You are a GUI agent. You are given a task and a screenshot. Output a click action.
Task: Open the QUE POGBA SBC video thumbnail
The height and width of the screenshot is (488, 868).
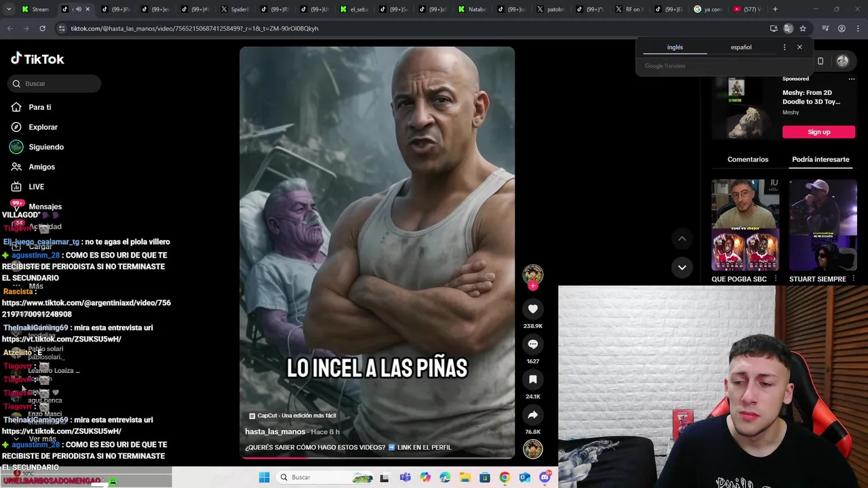pos(745,225)
